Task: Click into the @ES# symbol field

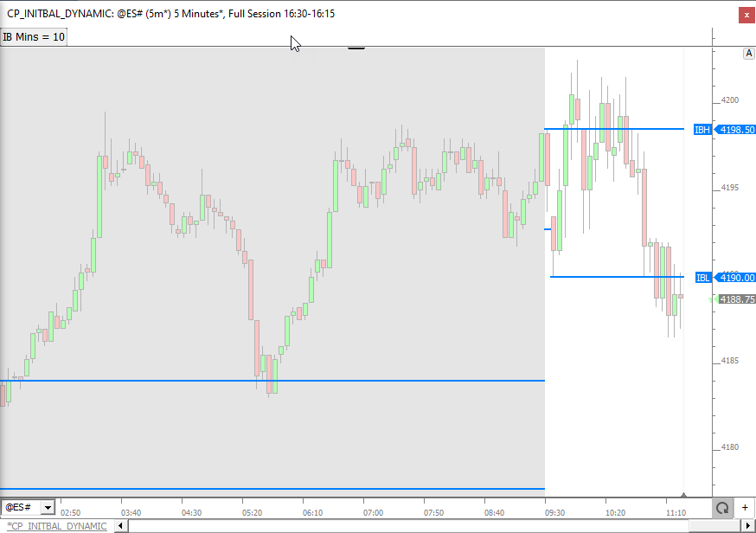Action: click(22, 507)
